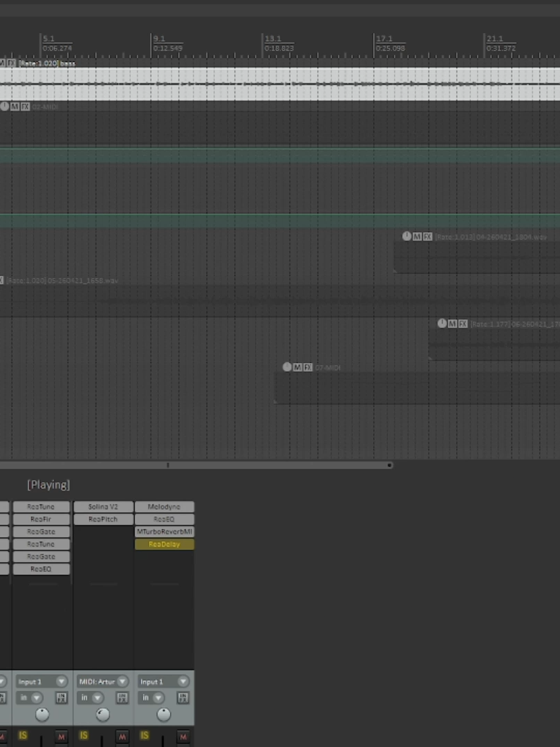The height and width of the screenshot is (747, 560).
Task: Open FX icon on the Rate:1.177 item
Action: (x=463, y=324)
